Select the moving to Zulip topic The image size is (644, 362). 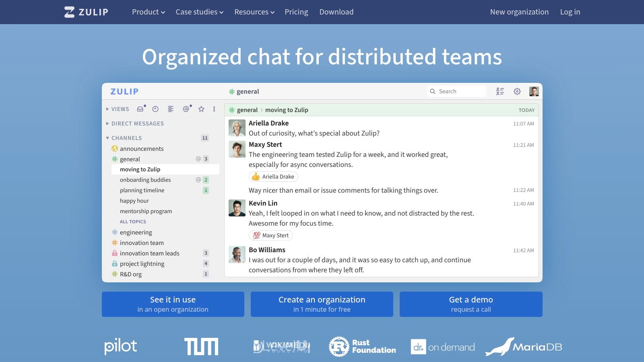pos(165,169)
